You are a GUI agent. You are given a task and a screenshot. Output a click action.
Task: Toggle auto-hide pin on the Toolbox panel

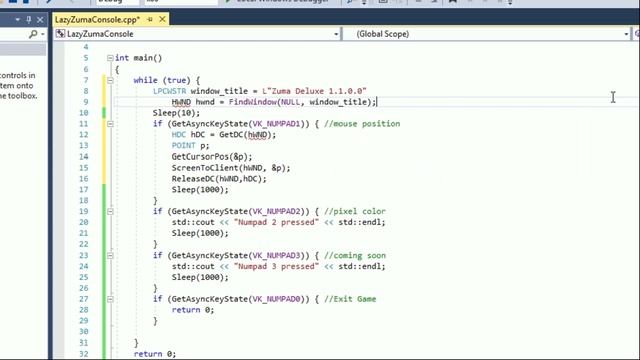(x=29, y=20)
